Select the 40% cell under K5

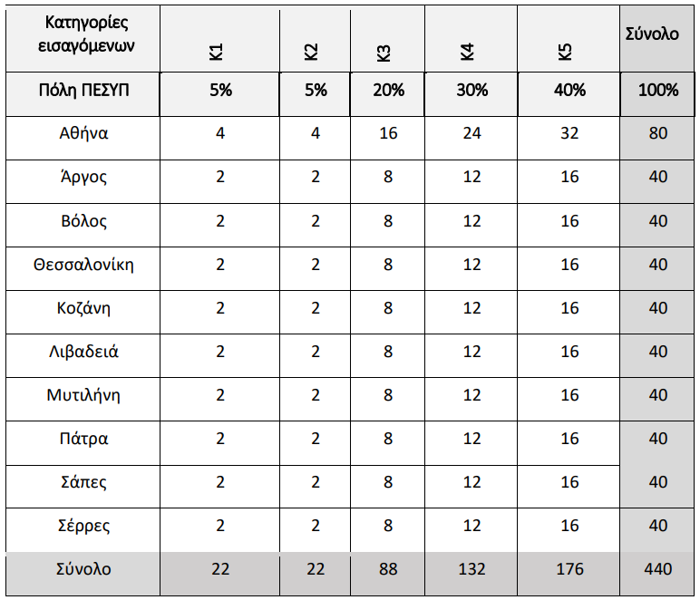tap(569, 90)
